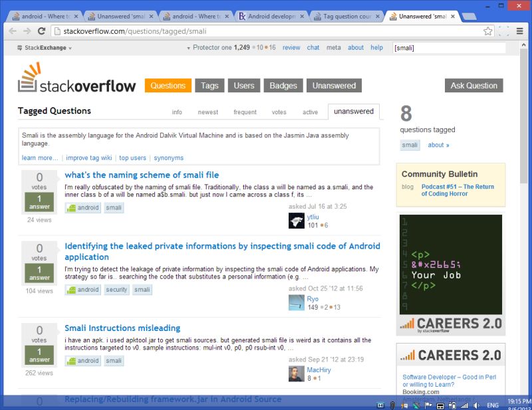532x410 pixels.
Task: Click the Android robot icon on the android tag
Action: coord(70,207)
